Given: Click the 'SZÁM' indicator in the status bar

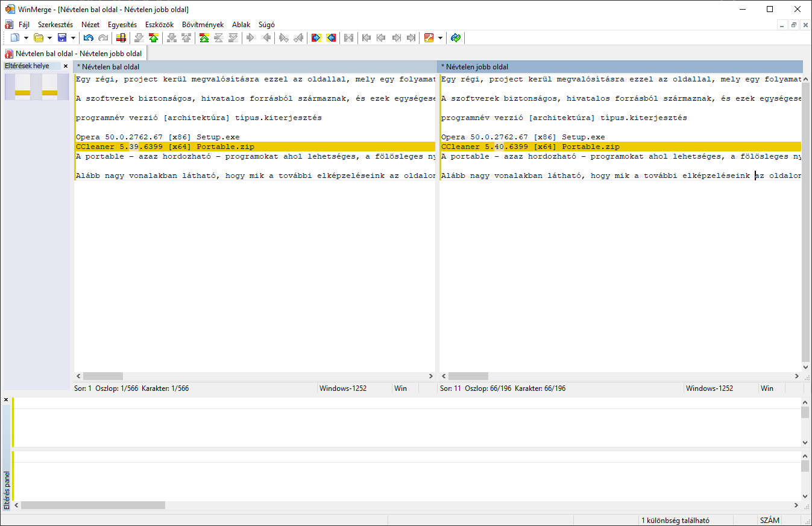Looking at the screenshot, I should pos(770,521).
